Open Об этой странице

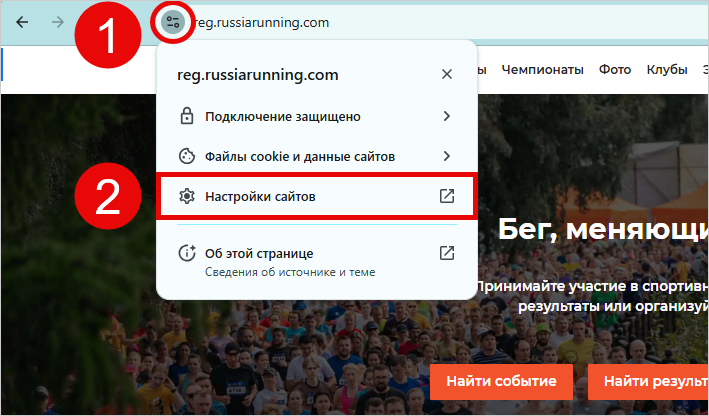317,261
